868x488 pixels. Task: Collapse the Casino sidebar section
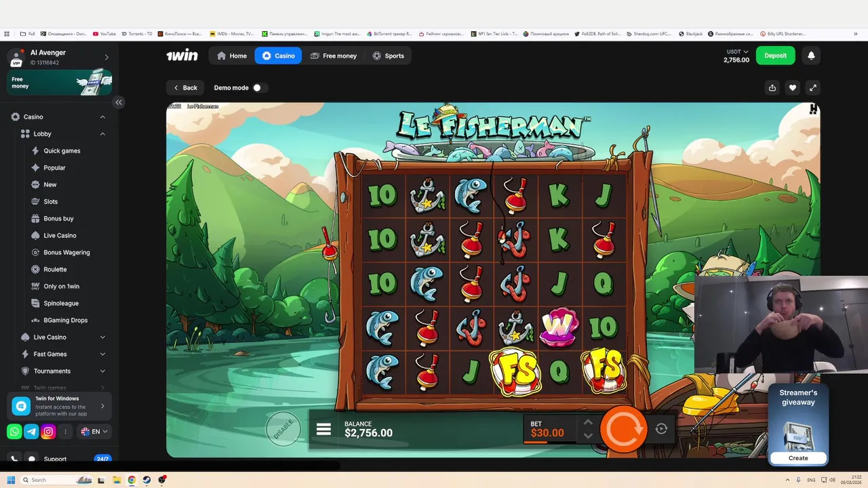click(x=102, y=117)
